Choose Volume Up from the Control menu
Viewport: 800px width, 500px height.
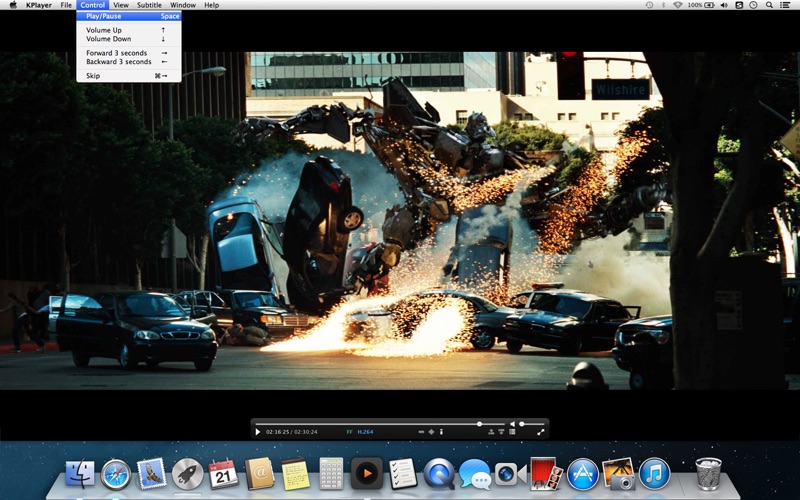[129, 30]
